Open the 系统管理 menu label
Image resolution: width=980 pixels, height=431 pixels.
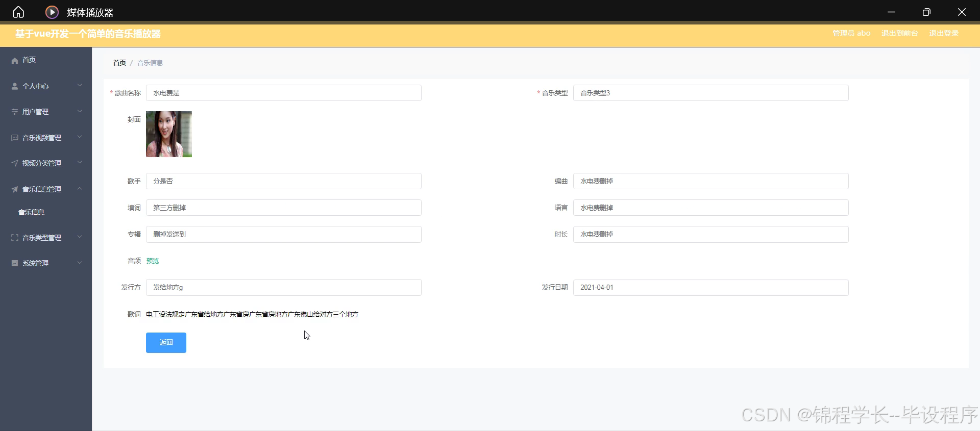pyautogui.click(x=35, y=263)
